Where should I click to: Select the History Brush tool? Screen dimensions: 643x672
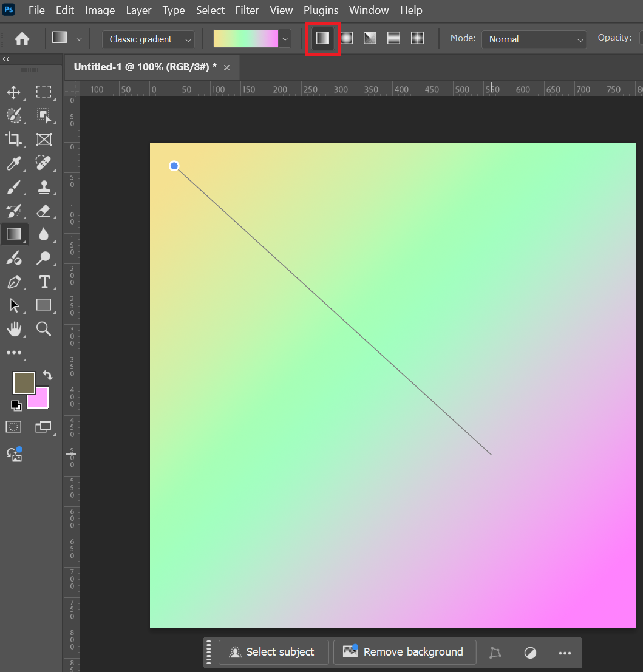point(14,211)
